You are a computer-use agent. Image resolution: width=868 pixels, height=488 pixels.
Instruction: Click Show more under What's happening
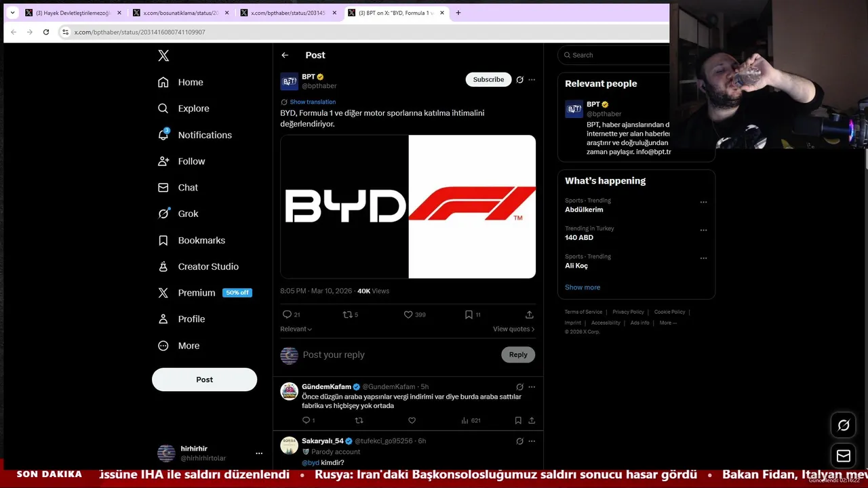click(x=583, y=287)
